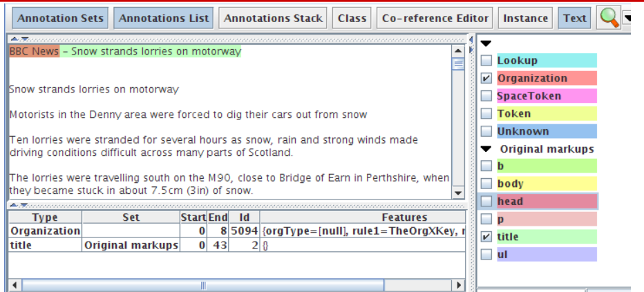Collapse the default annotation set triangle
This screenshot has height=292, width=644.
(x=486, y=44)
